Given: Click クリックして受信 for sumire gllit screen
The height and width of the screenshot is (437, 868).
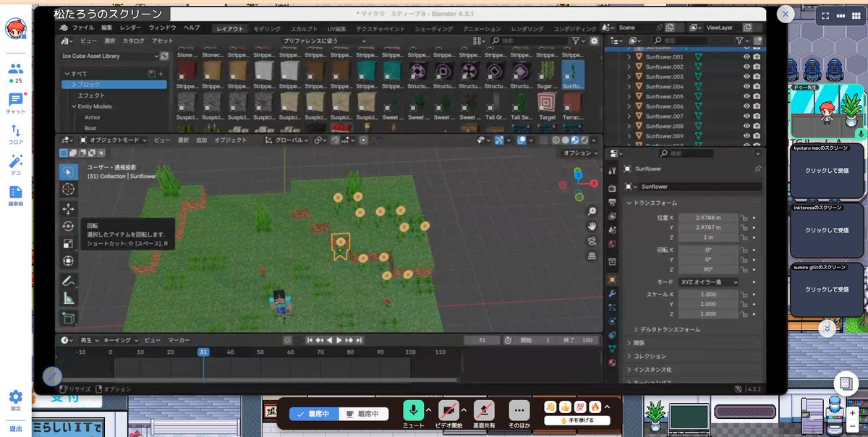Looking at the screenshot, I should [827, 289].
